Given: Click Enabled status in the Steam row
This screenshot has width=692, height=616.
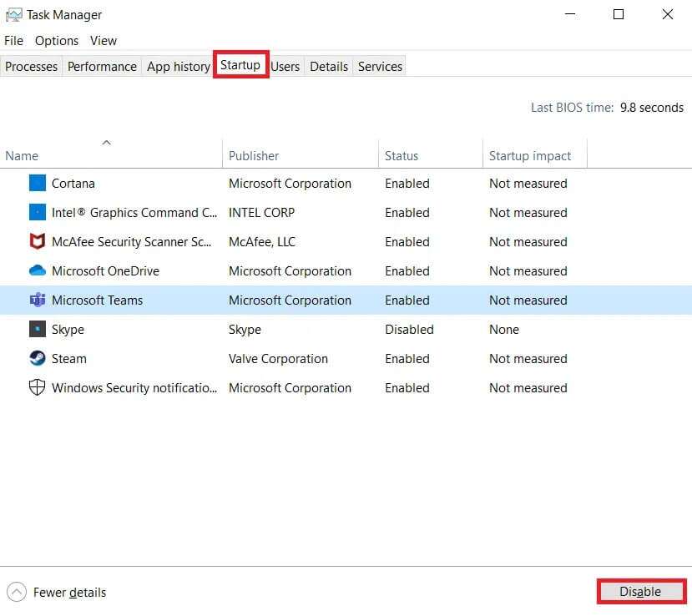Looking at the screenshot, I should tap(407, 358).
